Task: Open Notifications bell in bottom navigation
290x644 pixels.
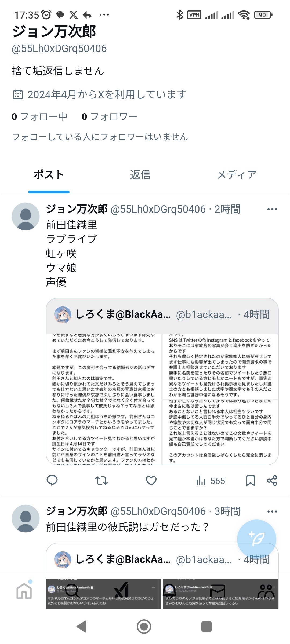Action: click(169, 591)
